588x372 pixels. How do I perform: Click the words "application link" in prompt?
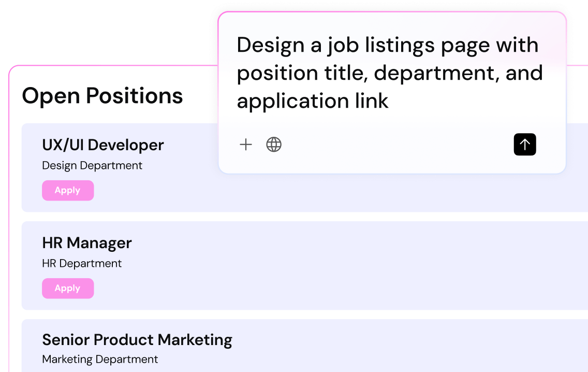313,101
